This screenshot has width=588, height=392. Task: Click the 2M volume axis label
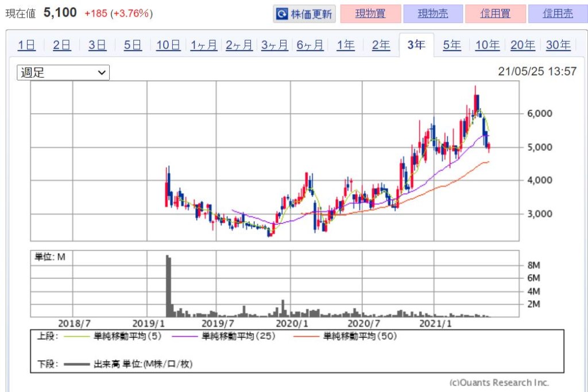533,304
